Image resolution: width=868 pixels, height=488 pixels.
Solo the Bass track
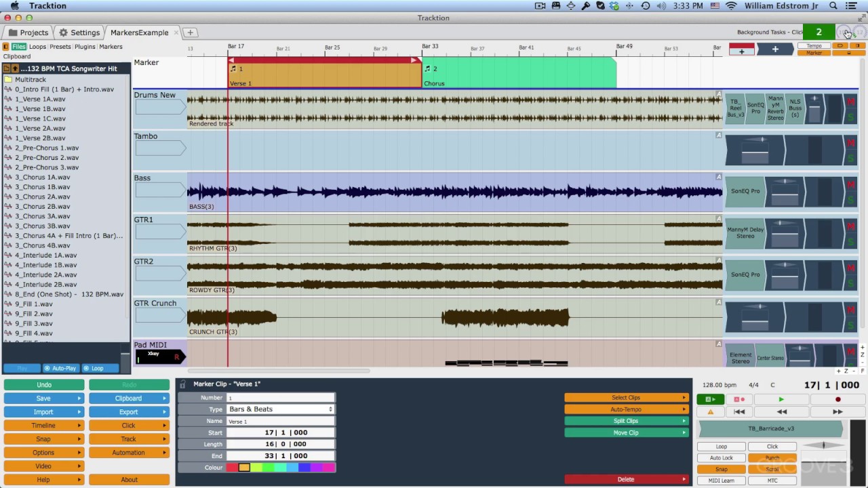(x=851, y=201)
